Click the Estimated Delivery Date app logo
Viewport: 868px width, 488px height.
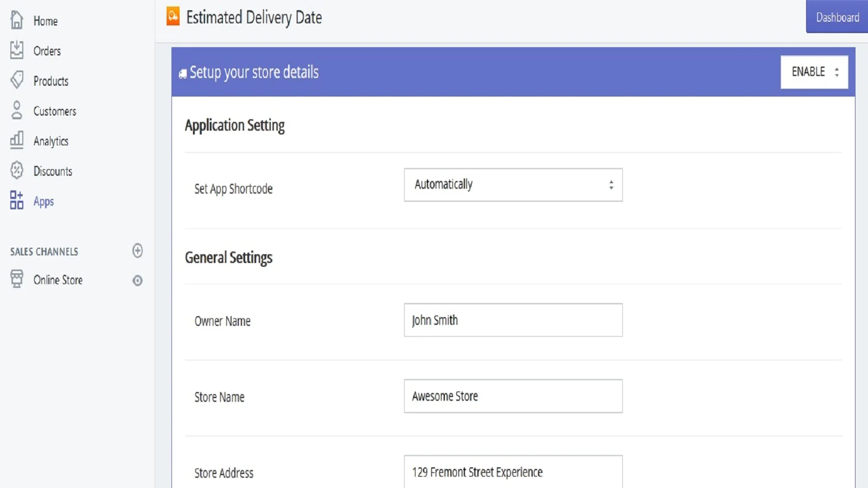pyautogui.click(x=173, y=16)
